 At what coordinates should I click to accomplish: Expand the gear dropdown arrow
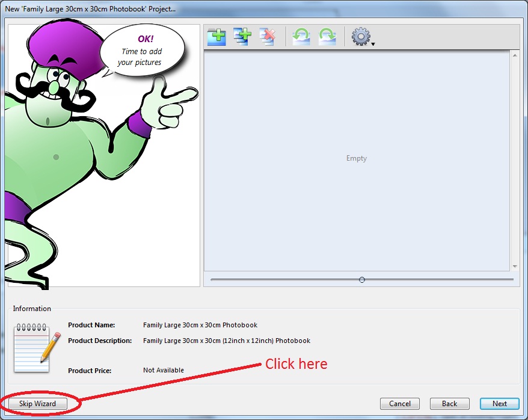[373, 44]
